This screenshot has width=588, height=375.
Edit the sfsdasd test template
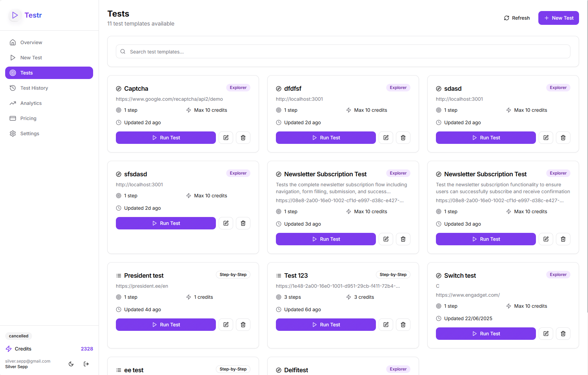(x=226, y=223)
